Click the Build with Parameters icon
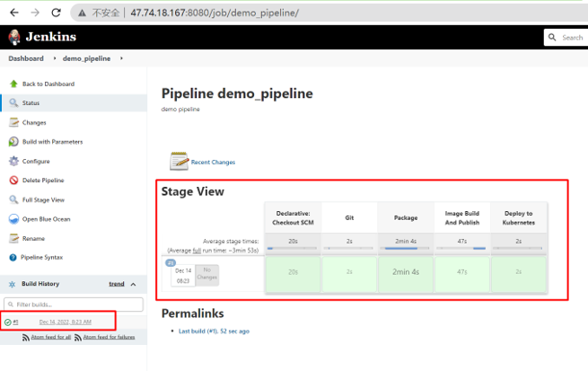Screen dimensions: 588x371 pyautogui.click(x=13, y=142)
